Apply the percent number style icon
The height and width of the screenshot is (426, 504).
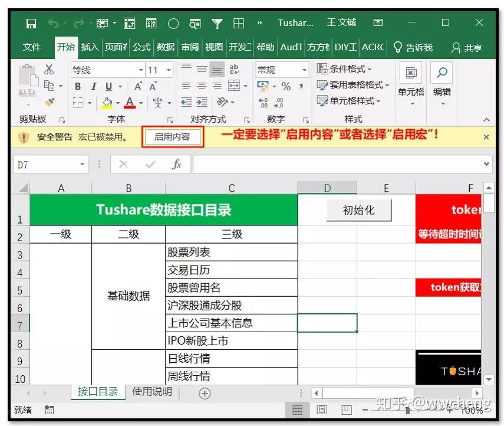[x=287, y=87]
